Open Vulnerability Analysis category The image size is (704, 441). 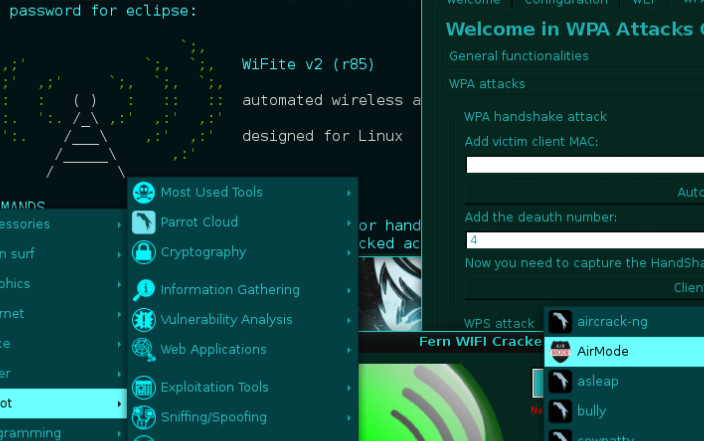click(x=243, y=320)
